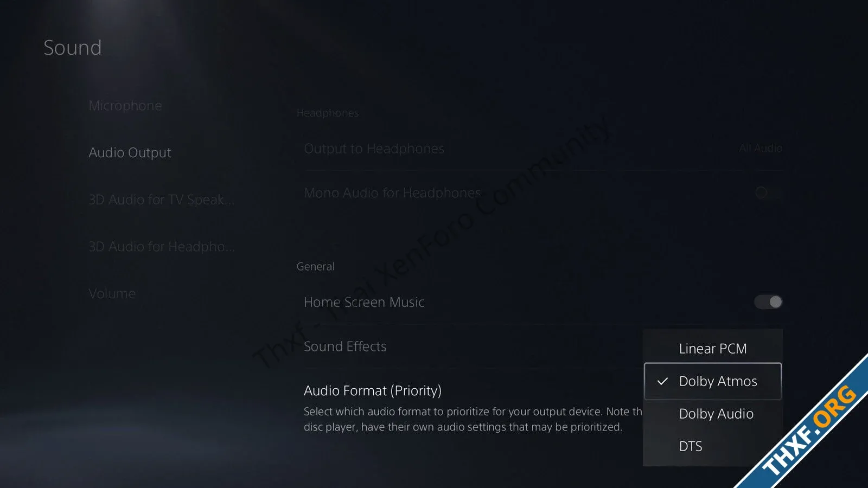
Task: Select Linear PCM audio format
Action: (712, 348)
